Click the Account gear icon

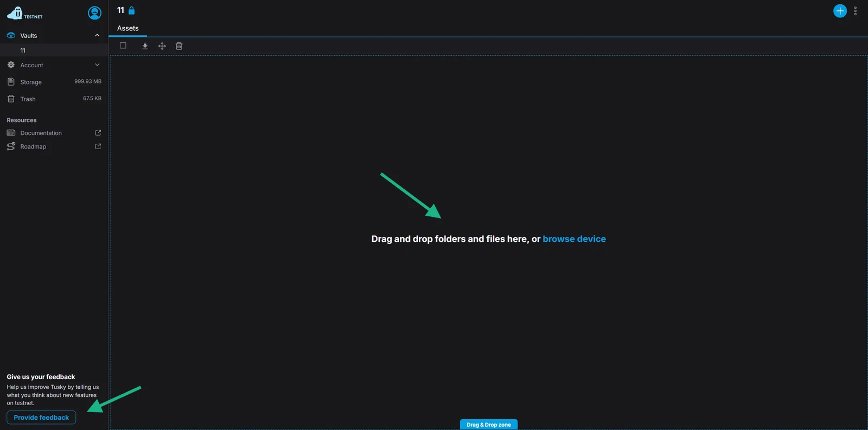(x=11, y=65)
